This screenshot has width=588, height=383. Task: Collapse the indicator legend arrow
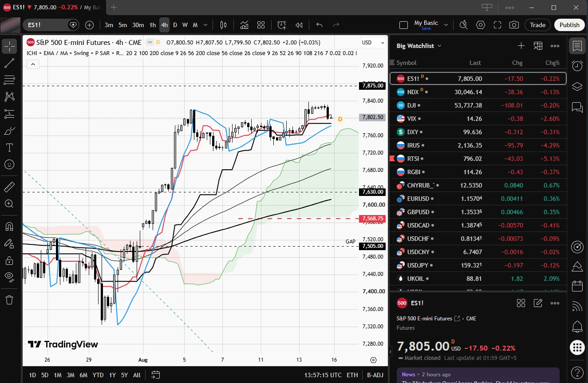tap(33, 64)
